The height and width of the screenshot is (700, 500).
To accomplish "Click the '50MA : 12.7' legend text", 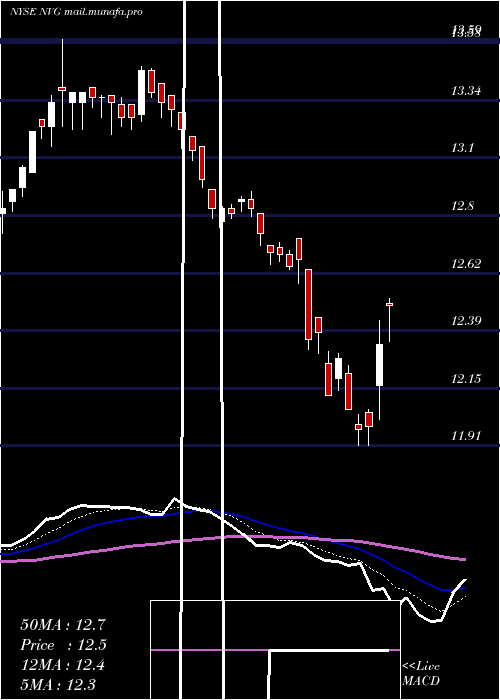I will pyautogui.click(x=63, y=625).
